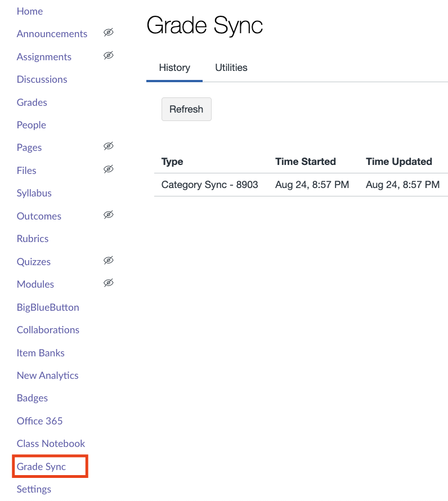This screenshot has height=501, width=448.
Task: Select the History tab
Action: 174,68
